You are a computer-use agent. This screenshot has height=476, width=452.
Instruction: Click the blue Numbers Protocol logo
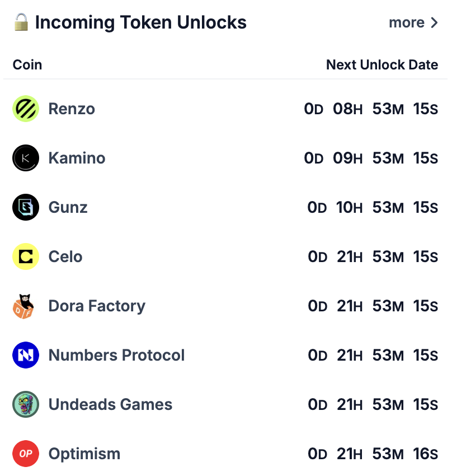(x=26, y=355)
